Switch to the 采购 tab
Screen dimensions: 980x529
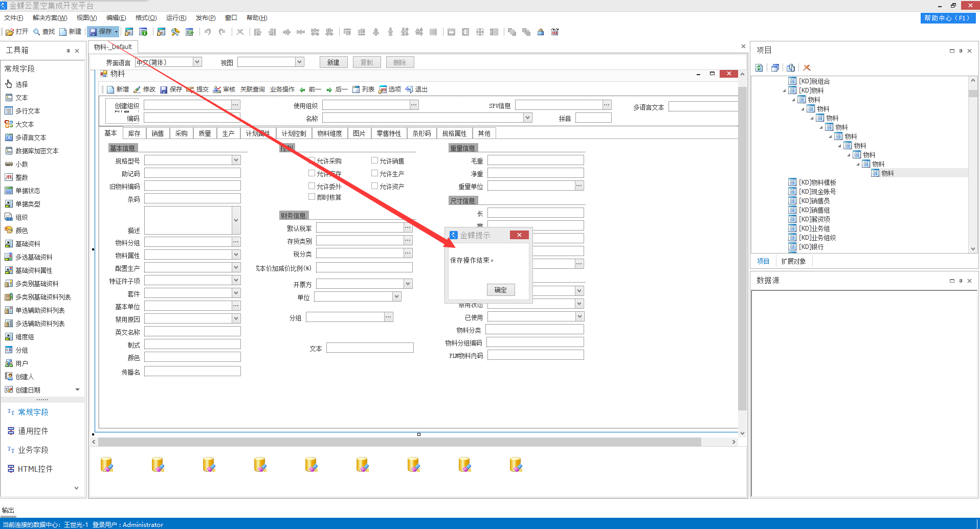click(181, 133)
